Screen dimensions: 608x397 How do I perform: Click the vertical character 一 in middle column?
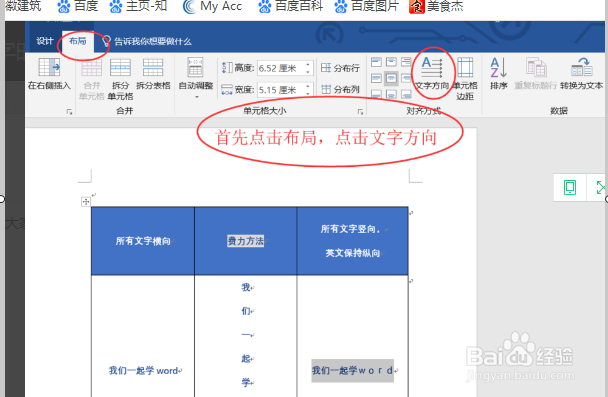pos(246,335)
